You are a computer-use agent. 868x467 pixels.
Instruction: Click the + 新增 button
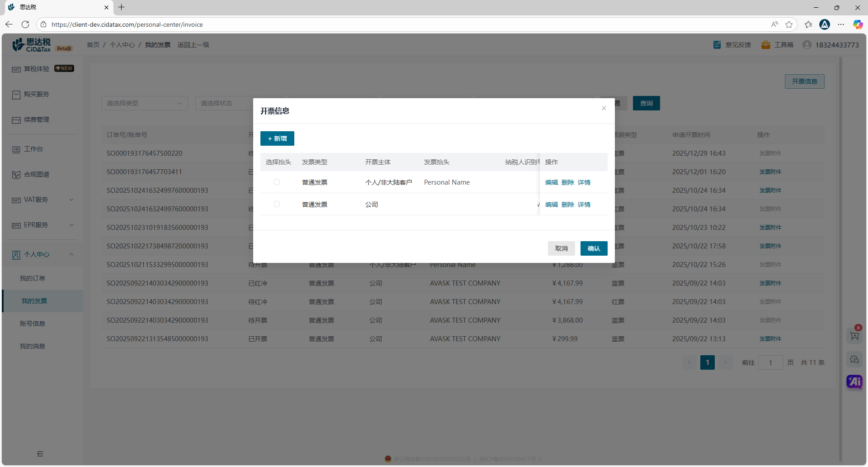(277, 138)
